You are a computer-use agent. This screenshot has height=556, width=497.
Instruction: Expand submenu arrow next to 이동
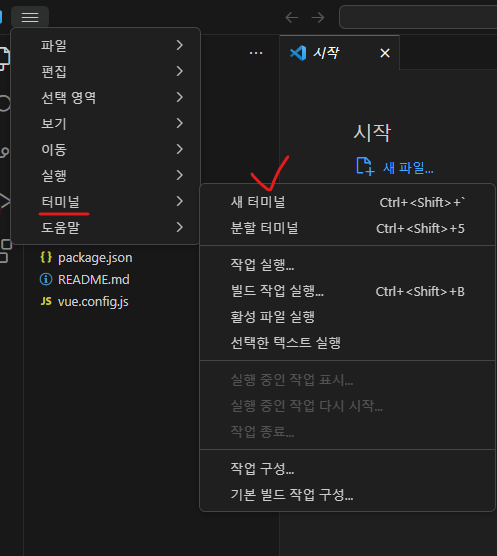pos(180,149)
